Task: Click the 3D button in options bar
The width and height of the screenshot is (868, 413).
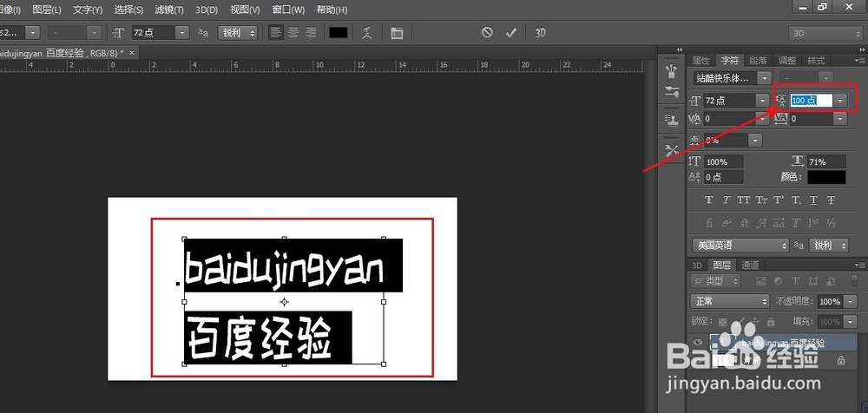Action: (540, 33)
